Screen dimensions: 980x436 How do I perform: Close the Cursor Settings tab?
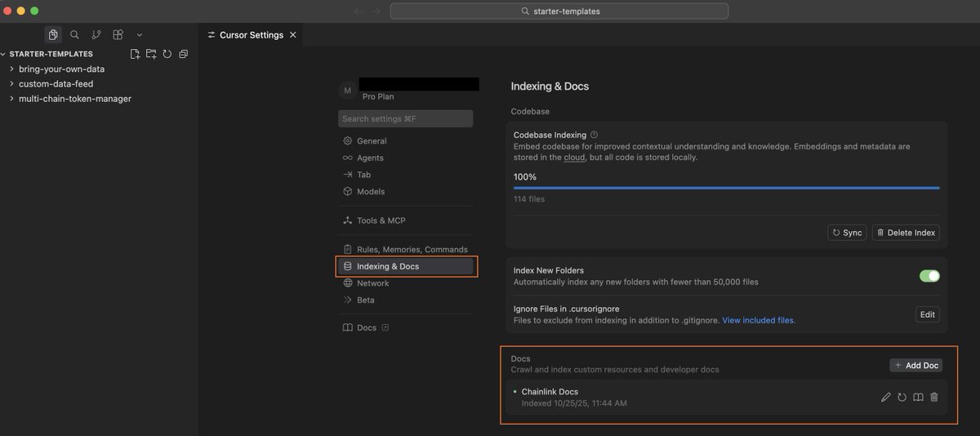pos(293,35)
